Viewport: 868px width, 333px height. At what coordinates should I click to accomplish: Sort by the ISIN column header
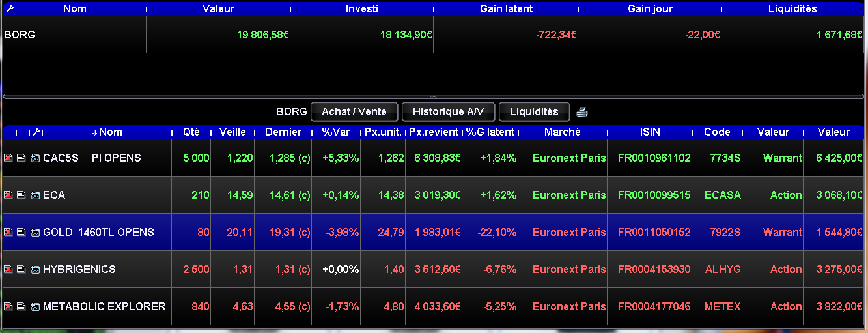click(x=650, y=132)
